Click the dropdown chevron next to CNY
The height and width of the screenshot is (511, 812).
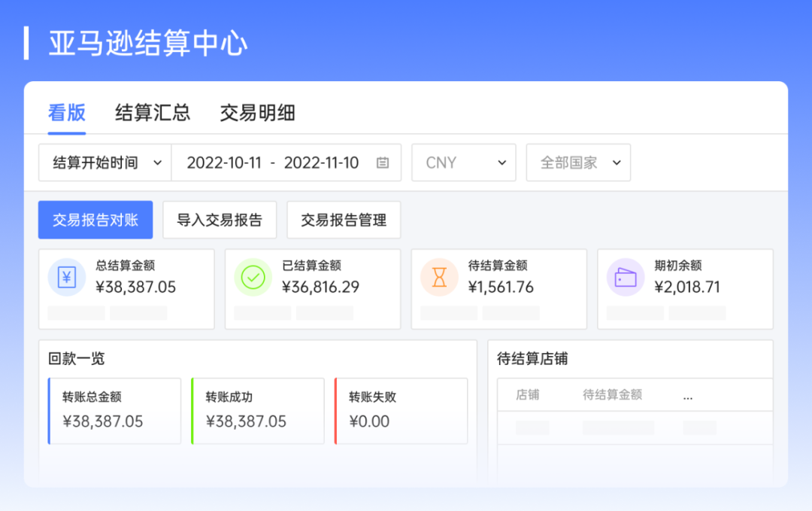point(502,162)
